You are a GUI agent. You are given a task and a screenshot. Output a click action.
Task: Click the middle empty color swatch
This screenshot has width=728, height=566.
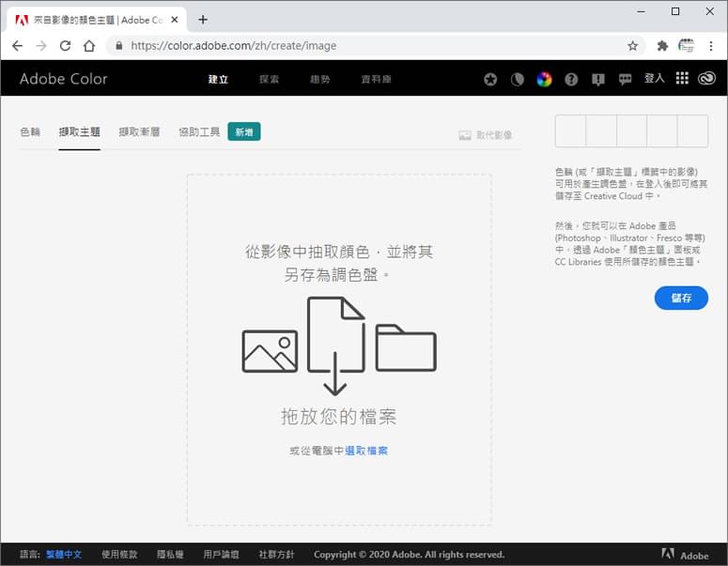point(631,131)
